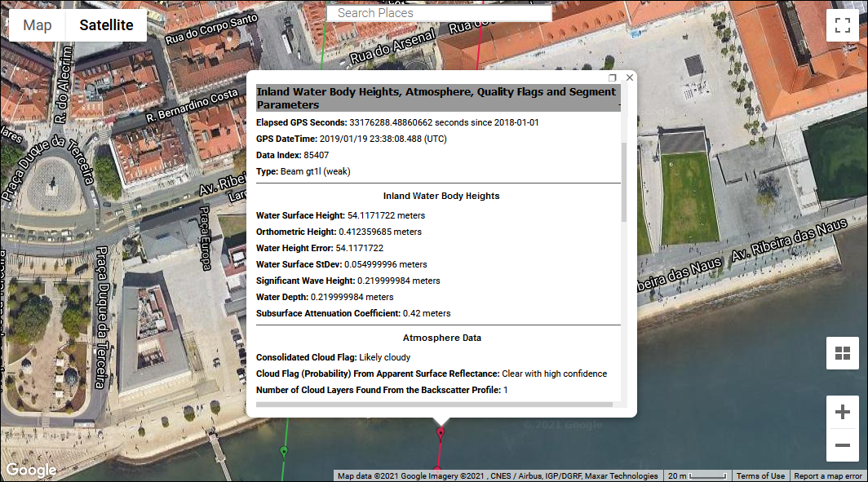Click the info window horizontal scrollbar

434,403
